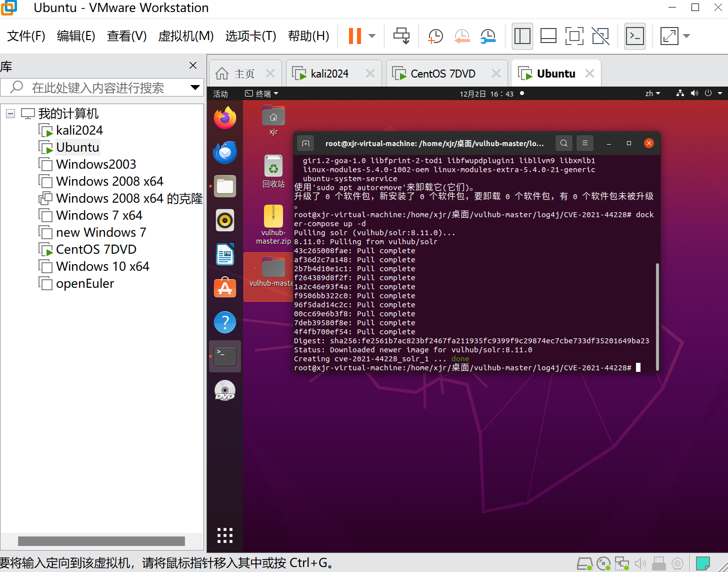This screenshot has height=572, width=728.
Task: Click the volume icon in Ubuntu top bar
Action: click(x=694, y=93)
